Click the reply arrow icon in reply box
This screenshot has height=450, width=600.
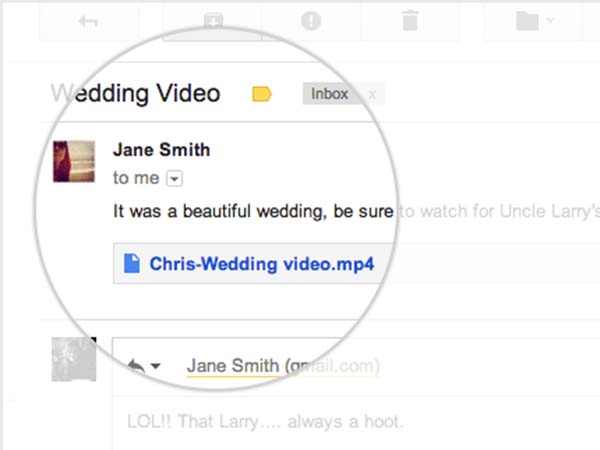[137, 367]
